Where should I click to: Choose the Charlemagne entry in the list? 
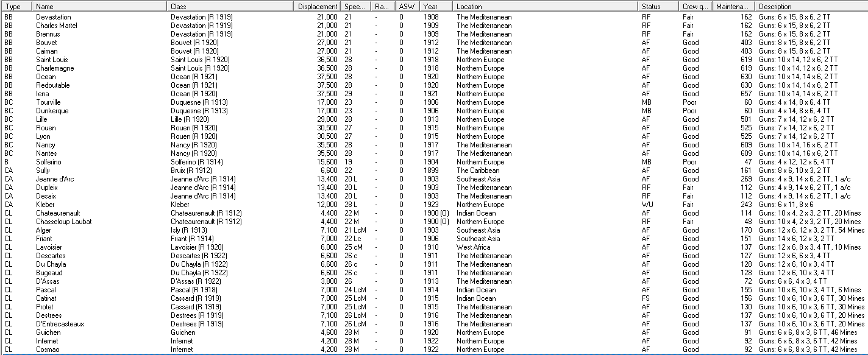[x=55, y=68]
